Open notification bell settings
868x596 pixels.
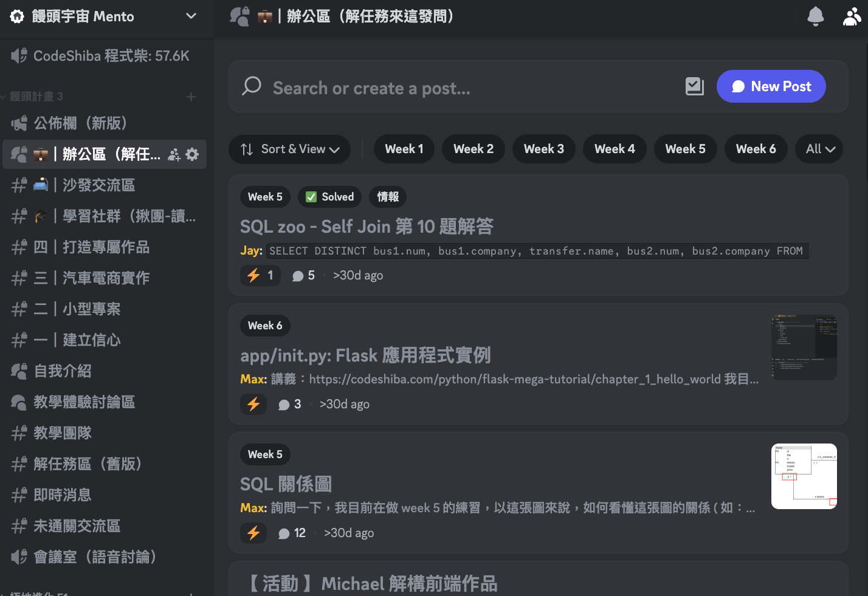[815, 16]
